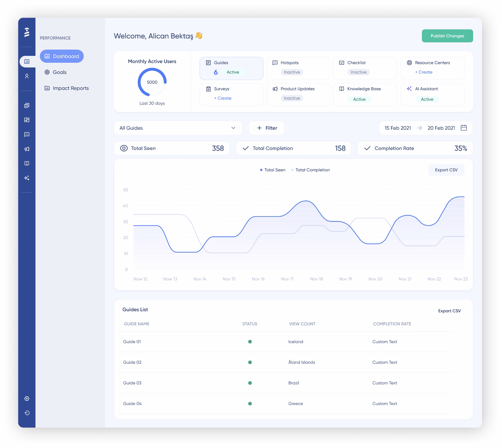This screenshot has width=502, height=448.
Task: Toggle Total Completion in the chart legend
Action: 310,170
